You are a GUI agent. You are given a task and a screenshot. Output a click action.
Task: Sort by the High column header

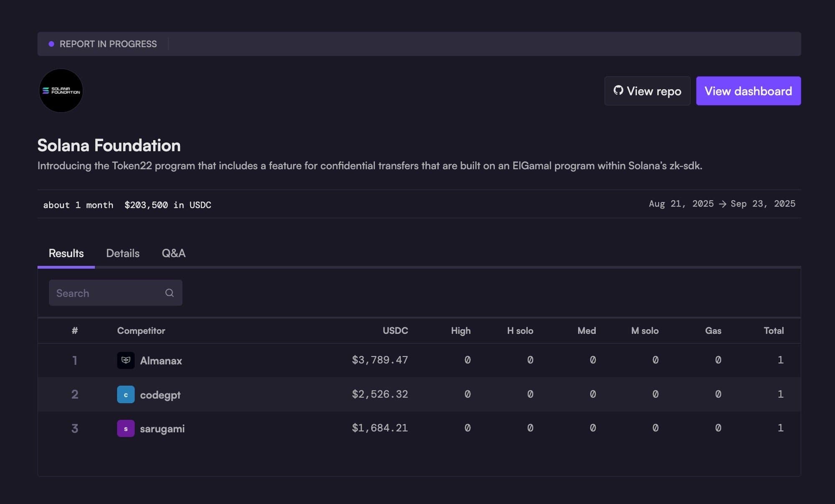pos(461,330)
